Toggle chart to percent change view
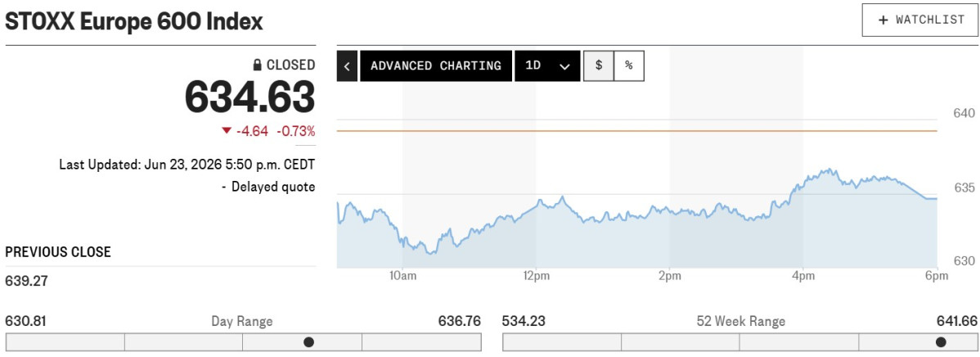Viewport: 980px width, 357px height. pos(629,66)
